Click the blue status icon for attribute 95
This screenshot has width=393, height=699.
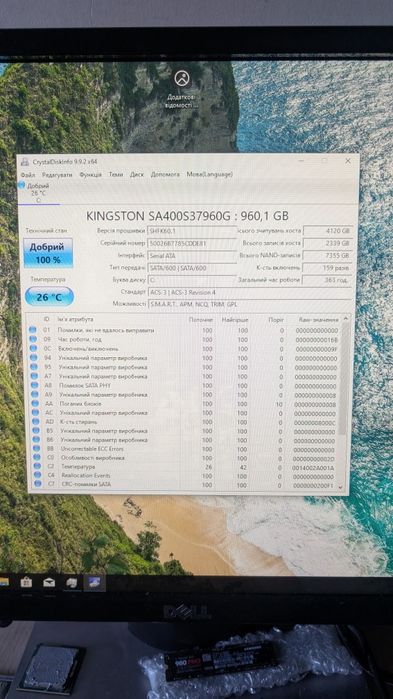33,367
